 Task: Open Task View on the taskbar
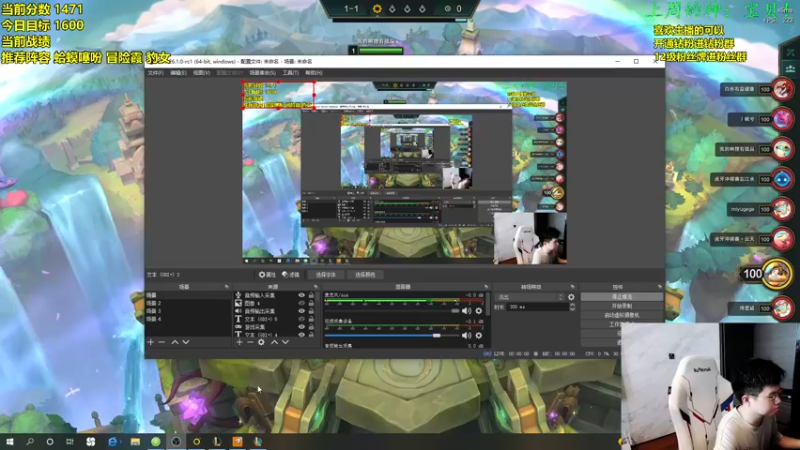point(70,441)
